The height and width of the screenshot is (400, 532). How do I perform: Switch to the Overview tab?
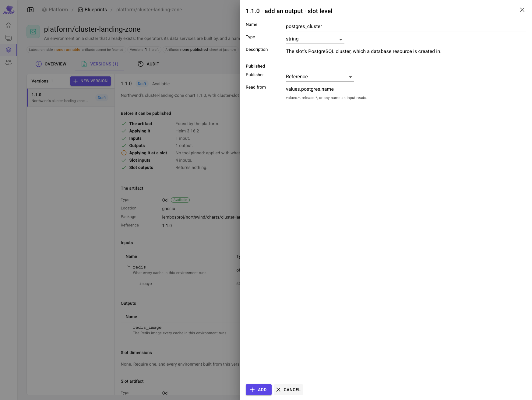(51, 64)
